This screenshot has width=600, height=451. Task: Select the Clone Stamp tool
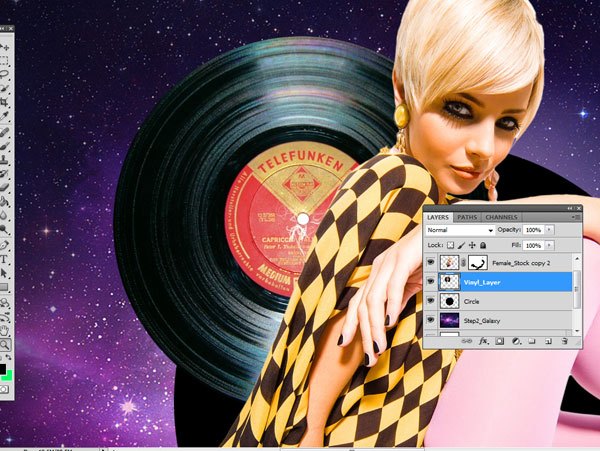[5, 160]
